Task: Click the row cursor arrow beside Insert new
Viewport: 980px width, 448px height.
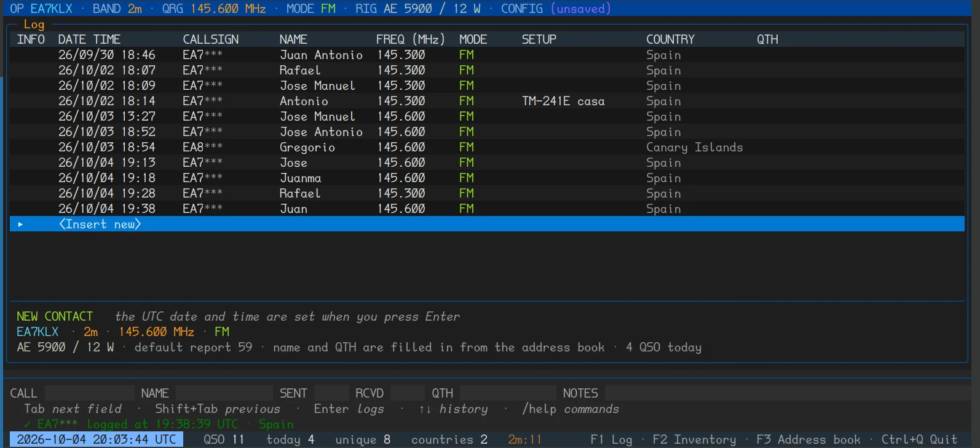Action: point(20,224)
